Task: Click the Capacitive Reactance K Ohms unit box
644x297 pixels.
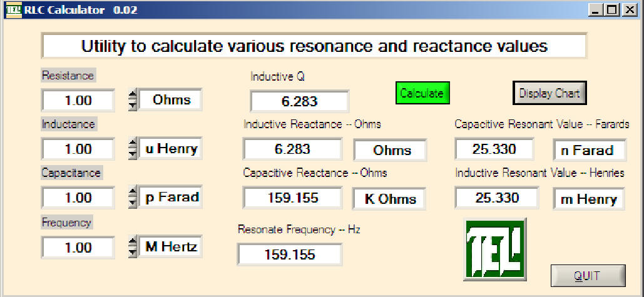Action: point(388,199)
